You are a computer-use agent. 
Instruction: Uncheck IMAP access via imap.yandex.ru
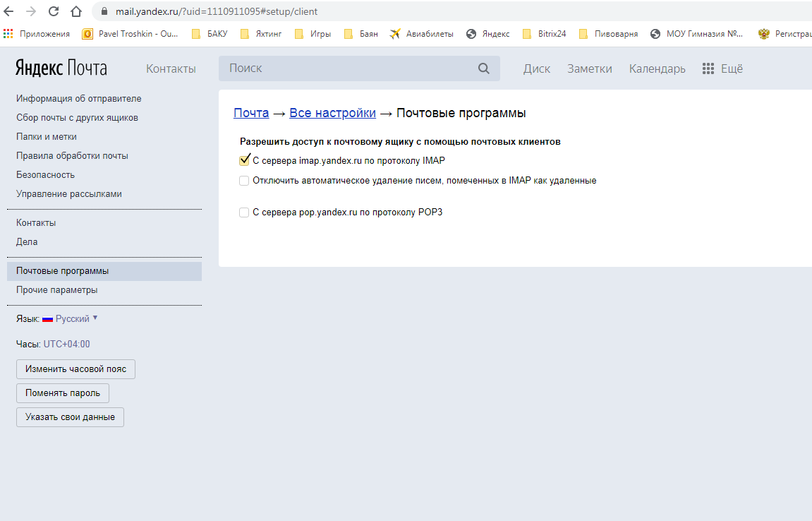(x=244, y=160)
